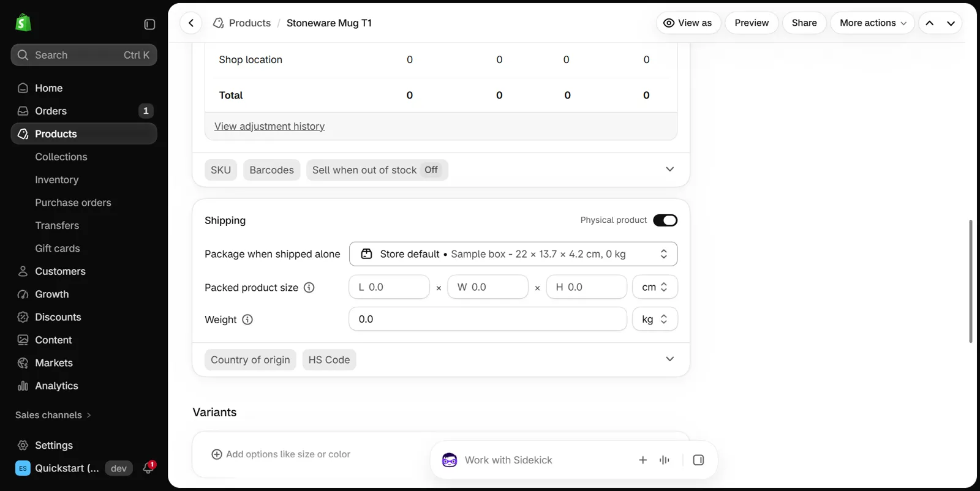Click the dev badge next to store name
Screen dimensions: 980x491
pyautogui.click(x=119, y=468)
